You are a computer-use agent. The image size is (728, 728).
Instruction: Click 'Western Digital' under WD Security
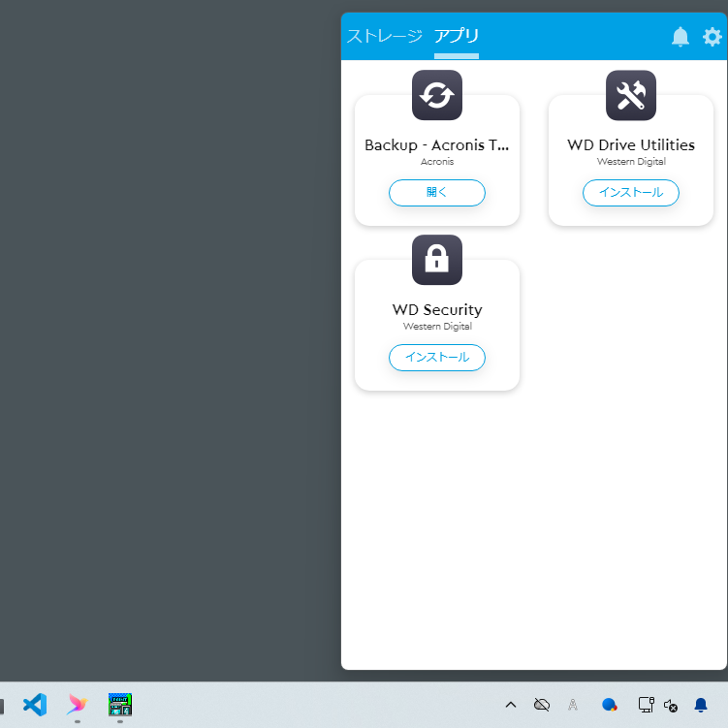437,327
